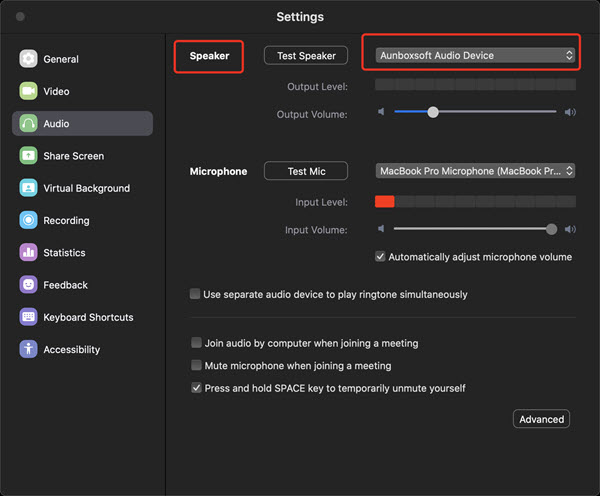The width and height of the screenshot is (600, 496).
Task: Check Join audio by computer when joining
Action: (x=196, y=343)
